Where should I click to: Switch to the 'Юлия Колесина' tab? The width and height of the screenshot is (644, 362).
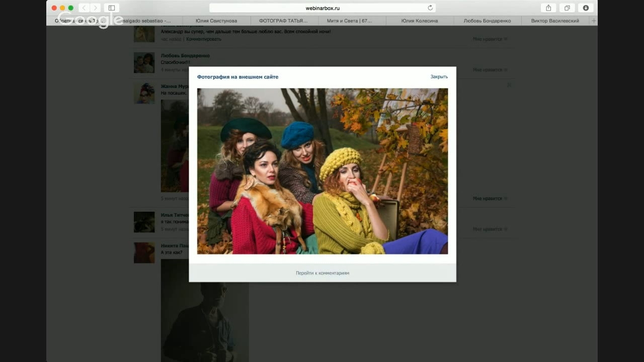[420, 21]
